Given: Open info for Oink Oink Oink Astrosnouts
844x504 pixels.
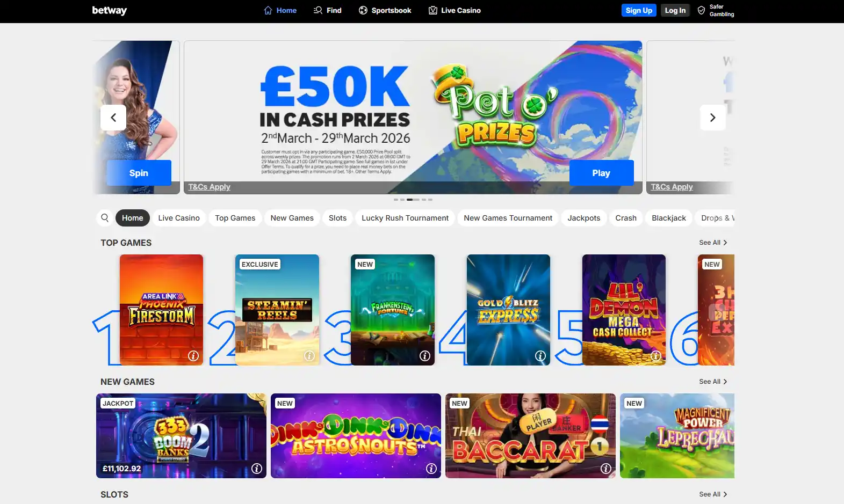Looking at the screenshot, I should pyautogui.click(x=431, y=469).
